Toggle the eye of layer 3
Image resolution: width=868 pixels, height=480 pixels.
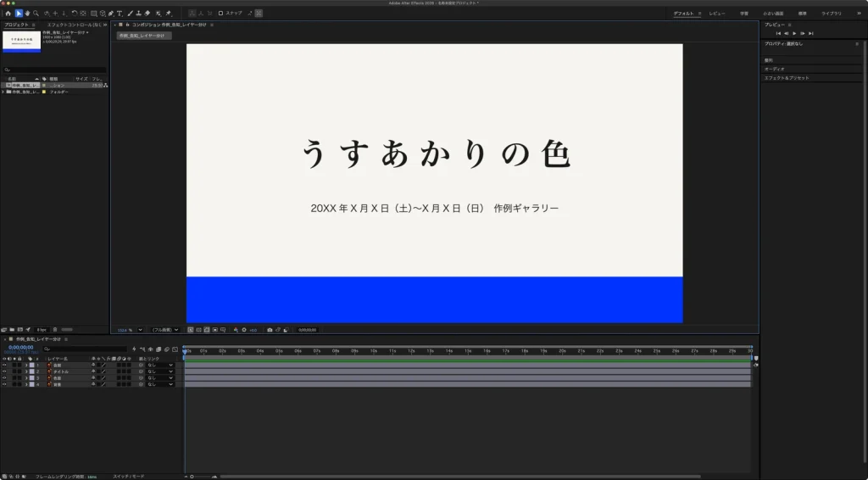pos(4,378)
